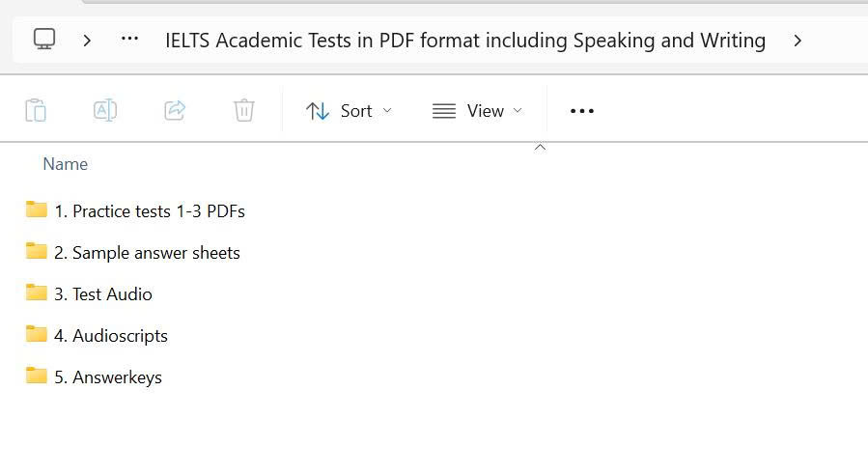Open the See more ellipsis in toolbar

pos(582,111)
